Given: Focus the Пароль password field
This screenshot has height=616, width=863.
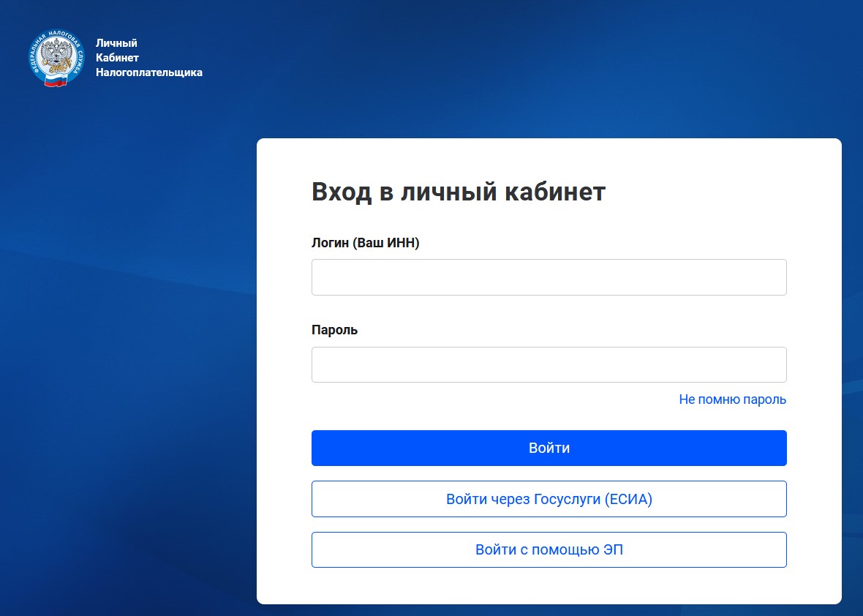Looking at the screenshot, I should (549, 364).
